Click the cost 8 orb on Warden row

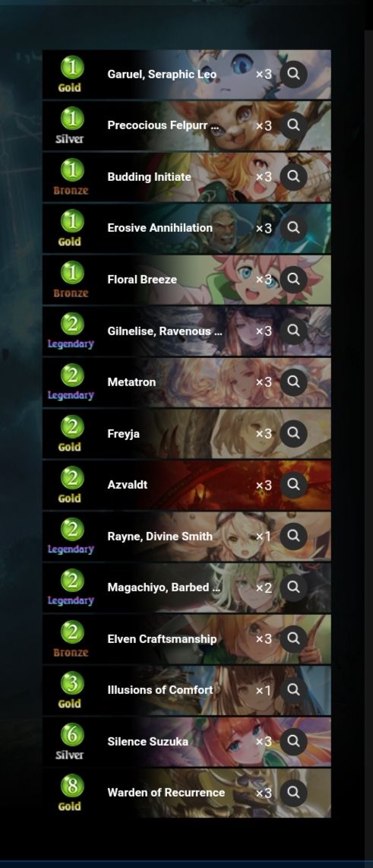click(72, 784)
